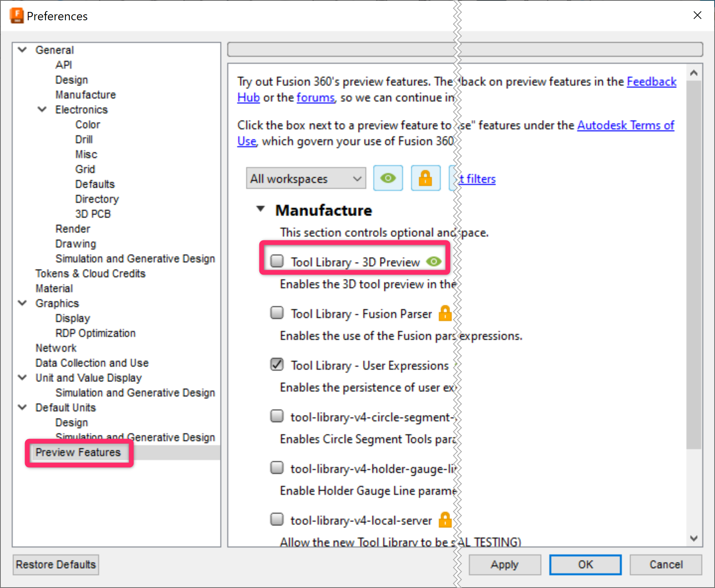
Task: Click the vertical scrollbar thumb
Action: (x=694, y=265)
